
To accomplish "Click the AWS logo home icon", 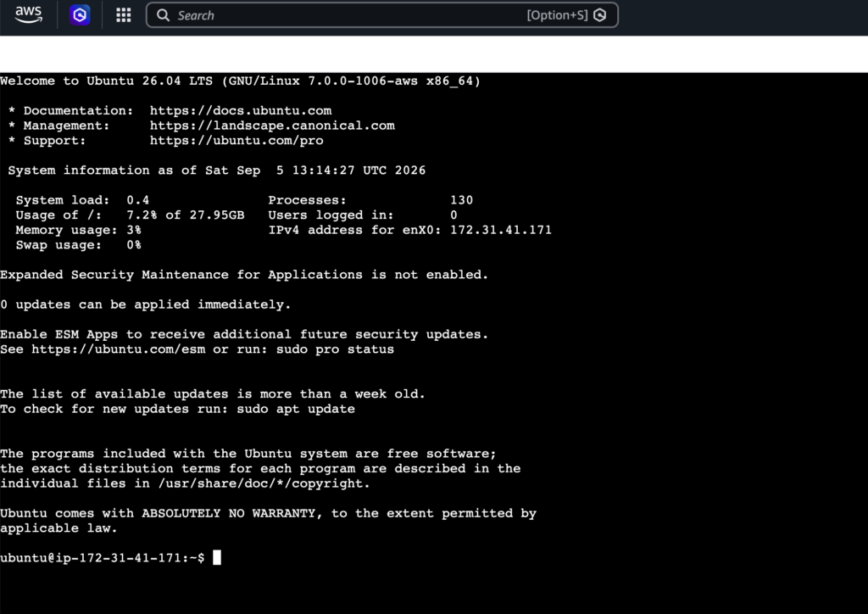I will pyautogui.click(x=28, y=15).
